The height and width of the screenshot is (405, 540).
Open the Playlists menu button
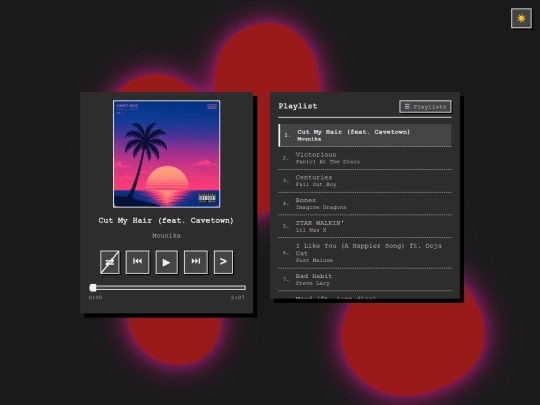click(425, 107)
